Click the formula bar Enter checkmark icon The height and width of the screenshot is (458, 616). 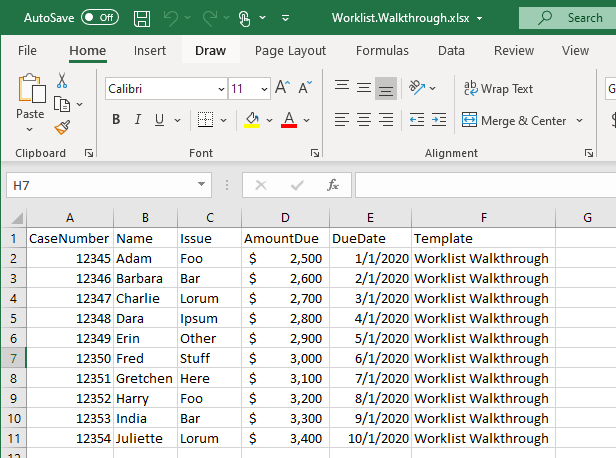[297, 185]
